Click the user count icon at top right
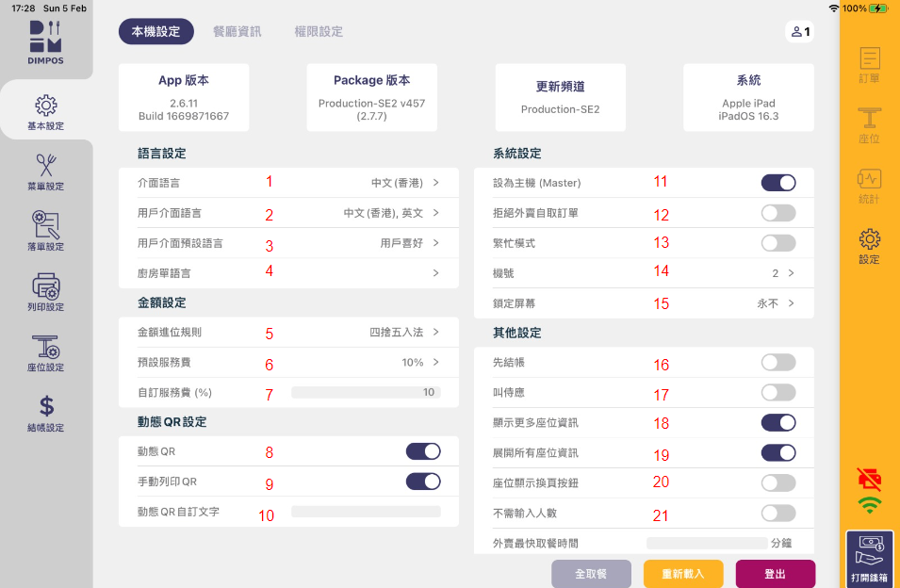900x588 pixels. (x=799, y=31)
